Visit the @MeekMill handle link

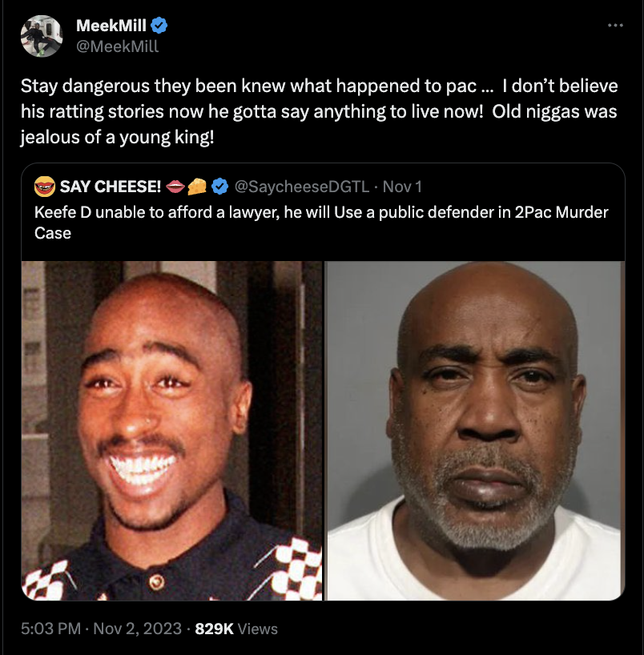point(118,46)
